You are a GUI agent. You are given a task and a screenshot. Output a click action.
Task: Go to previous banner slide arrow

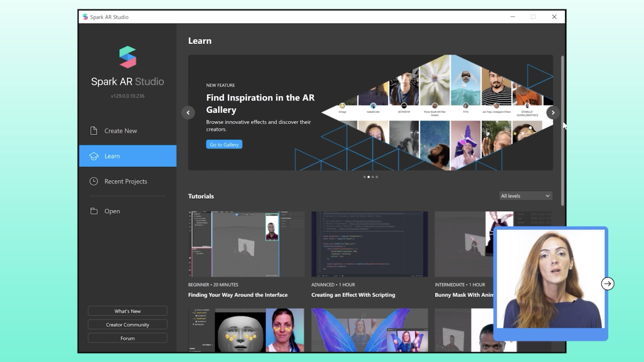188,113
